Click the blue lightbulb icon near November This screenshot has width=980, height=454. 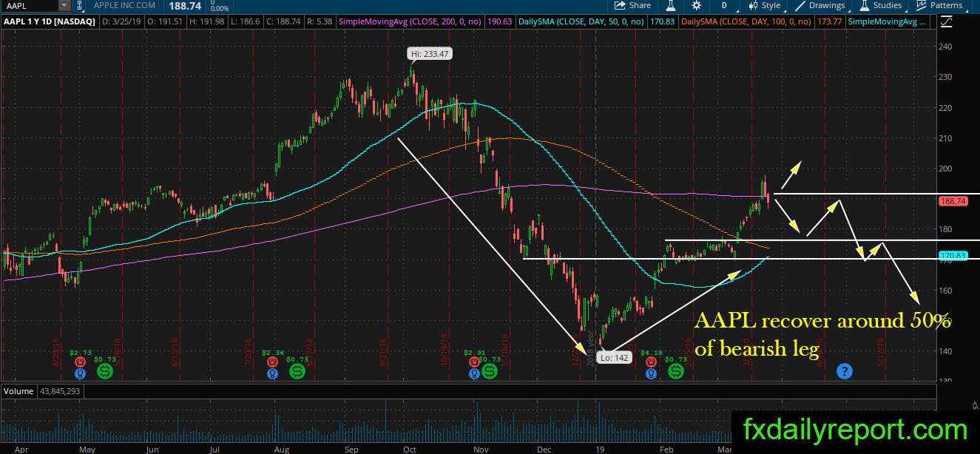tap(473, 374)
